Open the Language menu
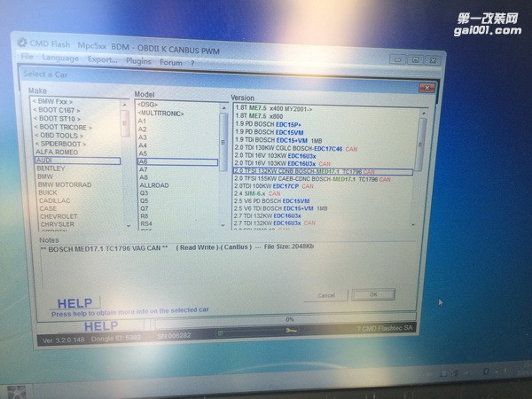 [60, 59]
